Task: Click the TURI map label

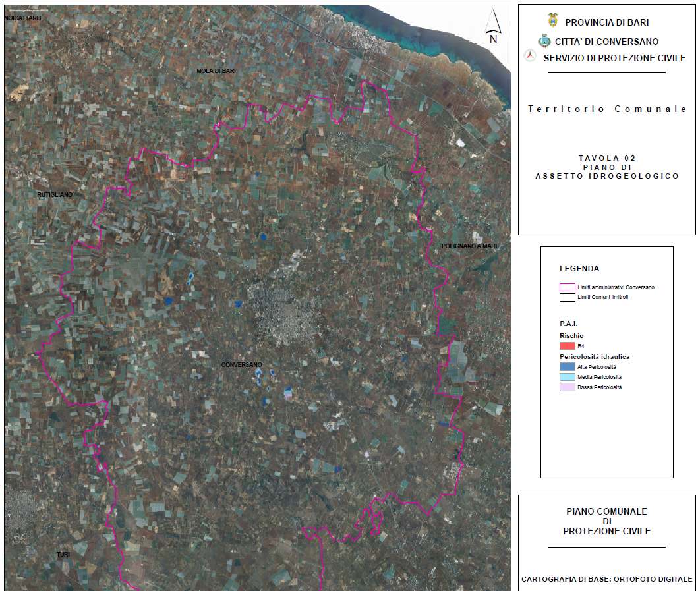Action: [63, 555]
